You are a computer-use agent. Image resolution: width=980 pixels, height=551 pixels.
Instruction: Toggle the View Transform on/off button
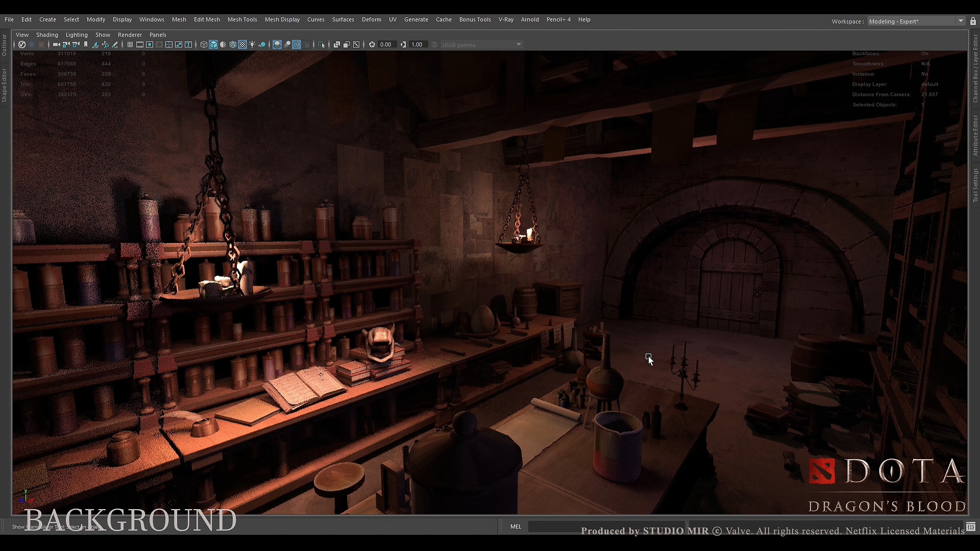point(434,44)
